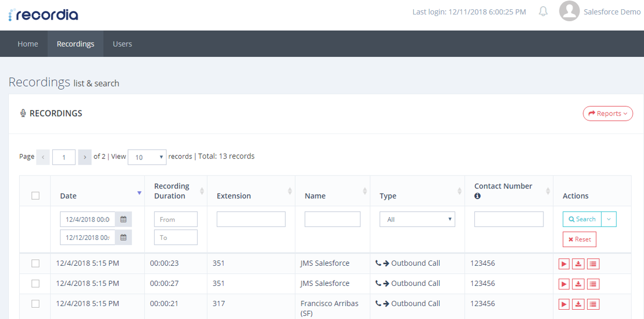The image size is (644, 319).
Task: Click the notification bell icon
Action: coord(543,11)
